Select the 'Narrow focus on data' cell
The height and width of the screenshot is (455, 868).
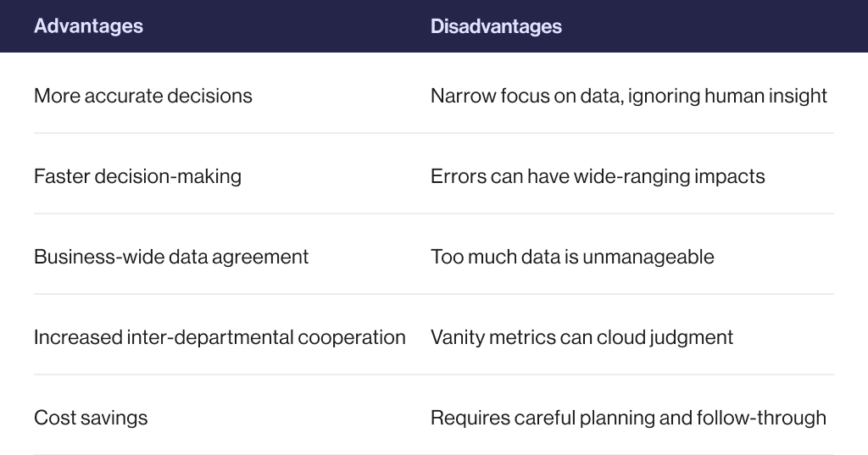tap(628, 96)
